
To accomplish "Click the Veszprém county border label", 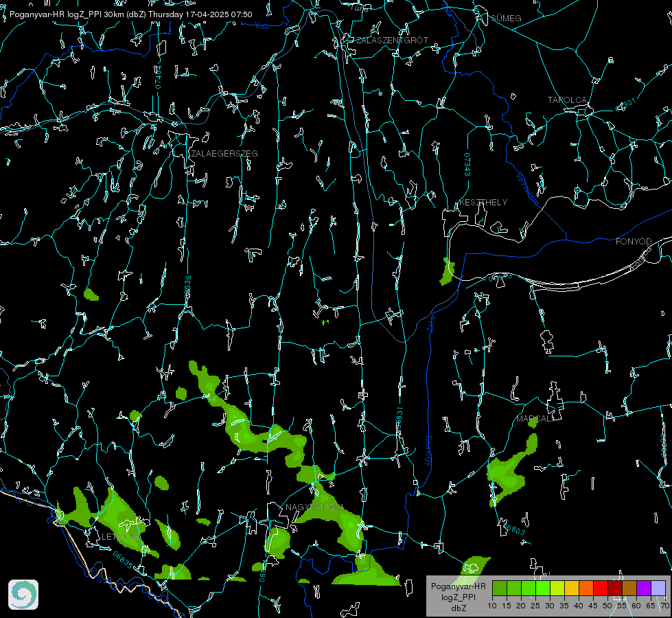I will pyautogui.click(x=527, y=189).
